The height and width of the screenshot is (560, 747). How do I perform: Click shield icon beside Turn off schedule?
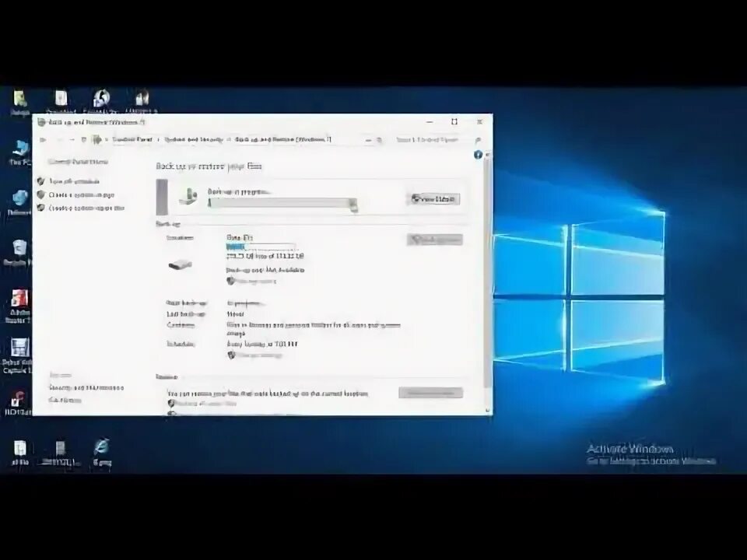(x=41, y=181)
